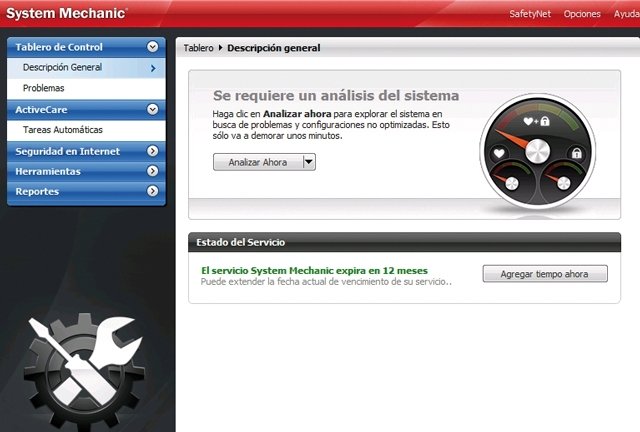640x432 pixels.
Task: Click 'Se requiere un análisis del sistema' heading
Action: [336, 96]
